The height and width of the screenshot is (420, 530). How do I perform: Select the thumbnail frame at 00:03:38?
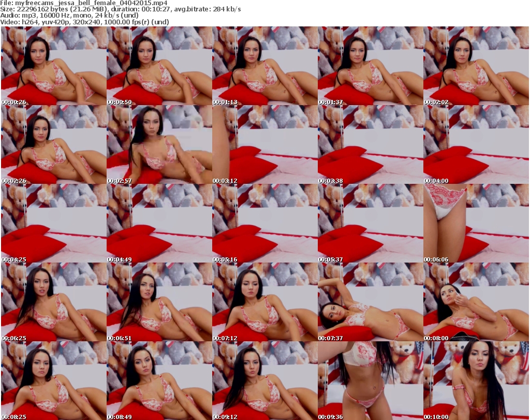click(x=370, y=144)
